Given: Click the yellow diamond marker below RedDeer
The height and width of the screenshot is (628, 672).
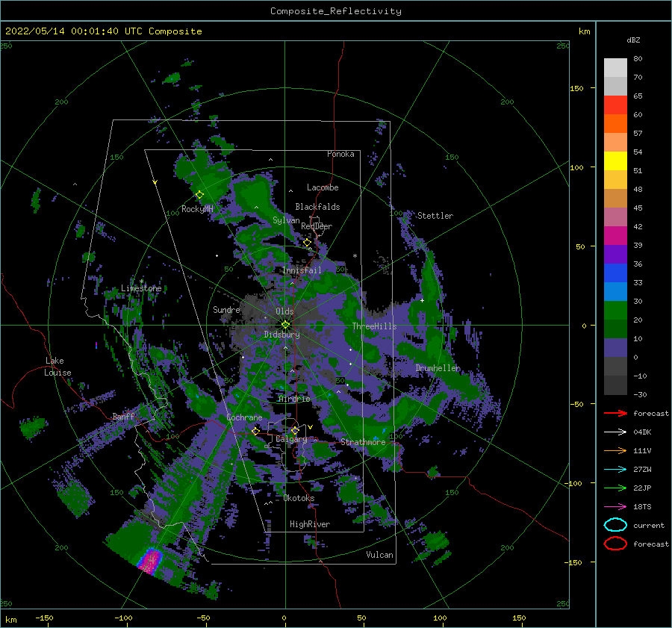Looking at the screenshot, I should click(x=307, y=243).
